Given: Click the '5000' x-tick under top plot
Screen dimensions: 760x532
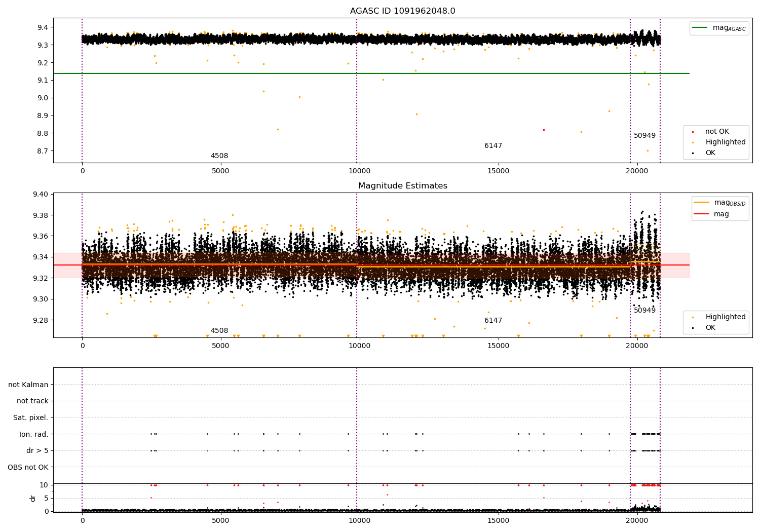Looking at the screenshot, I should click(221, 171).
